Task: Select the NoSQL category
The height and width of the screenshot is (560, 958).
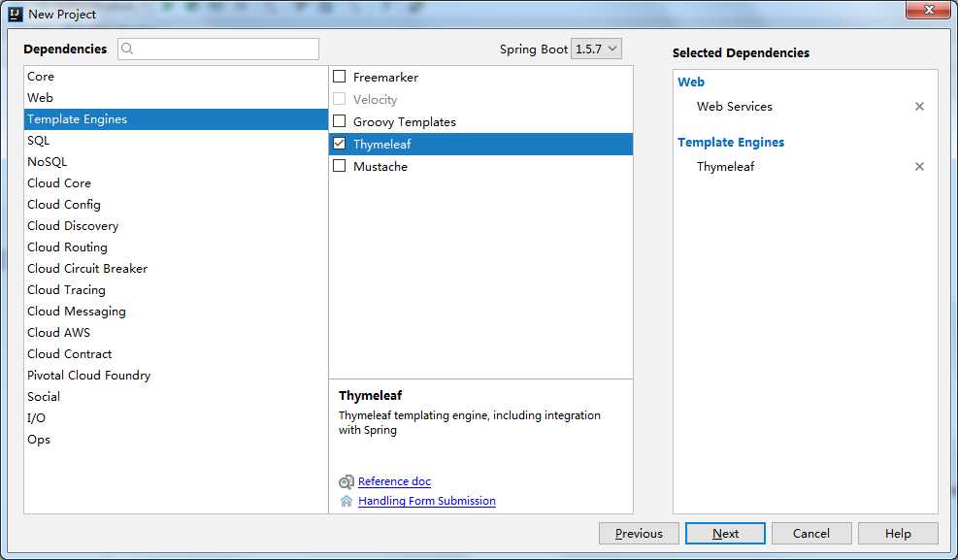Action: tap(176, 162)
